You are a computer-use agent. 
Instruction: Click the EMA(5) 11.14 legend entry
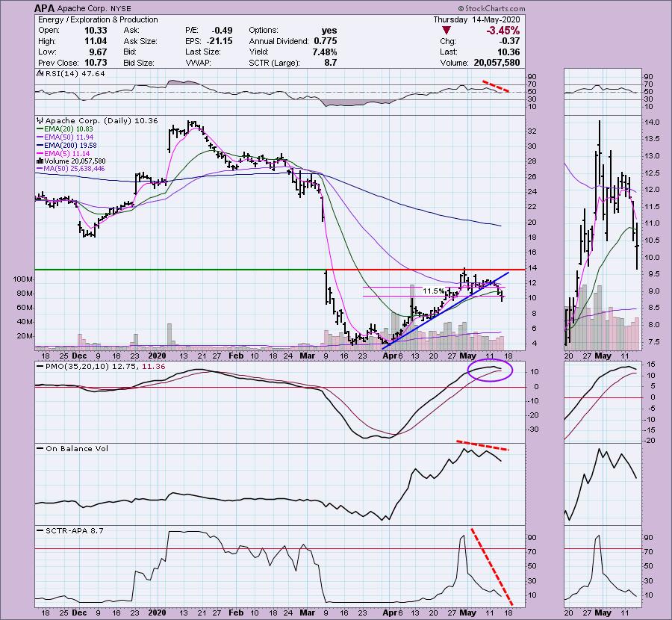67,153
